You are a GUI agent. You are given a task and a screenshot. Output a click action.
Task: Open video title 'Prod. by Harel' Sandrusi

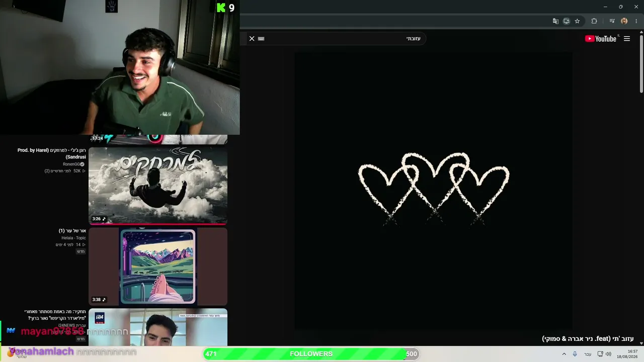click(51, 153)
